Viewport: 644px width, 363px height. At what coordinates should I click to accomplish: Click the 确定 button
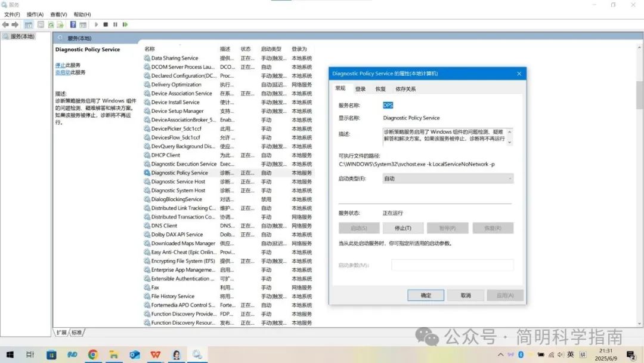[x=426, y=295]
